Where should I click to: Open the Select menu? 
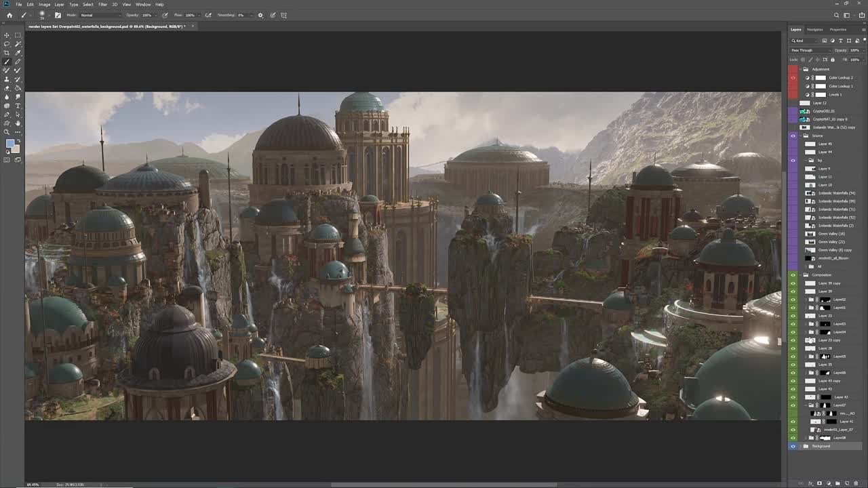click(x=88, y=4)
